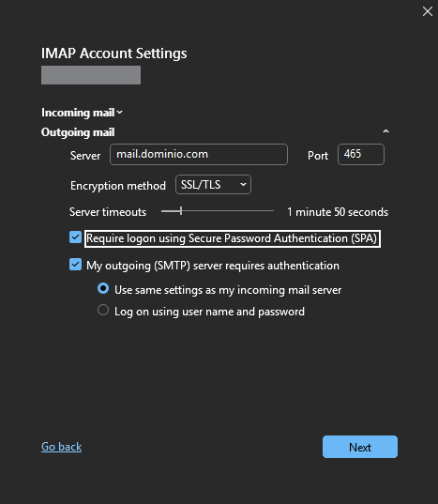
Task: Focus the outgoing Server text field
Action: coord(199,154)
